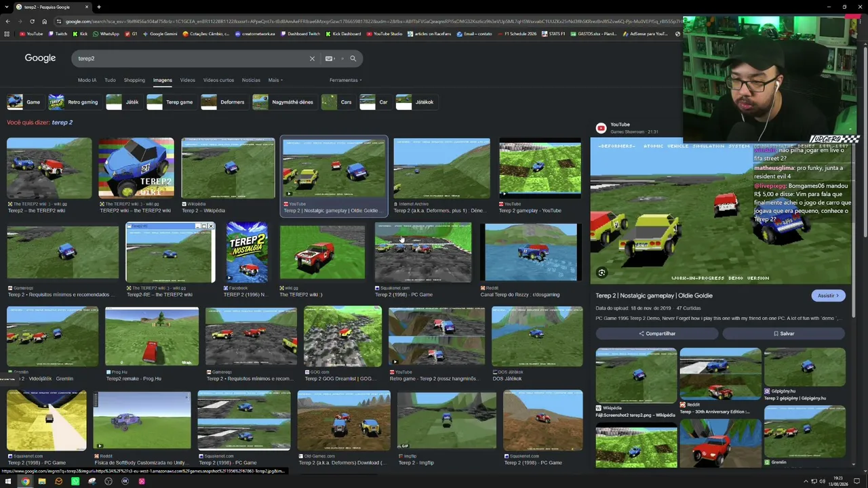Screen dimensions: 868x488
Task: Open the Google Gemini bookmark
Action: point(159,34)
